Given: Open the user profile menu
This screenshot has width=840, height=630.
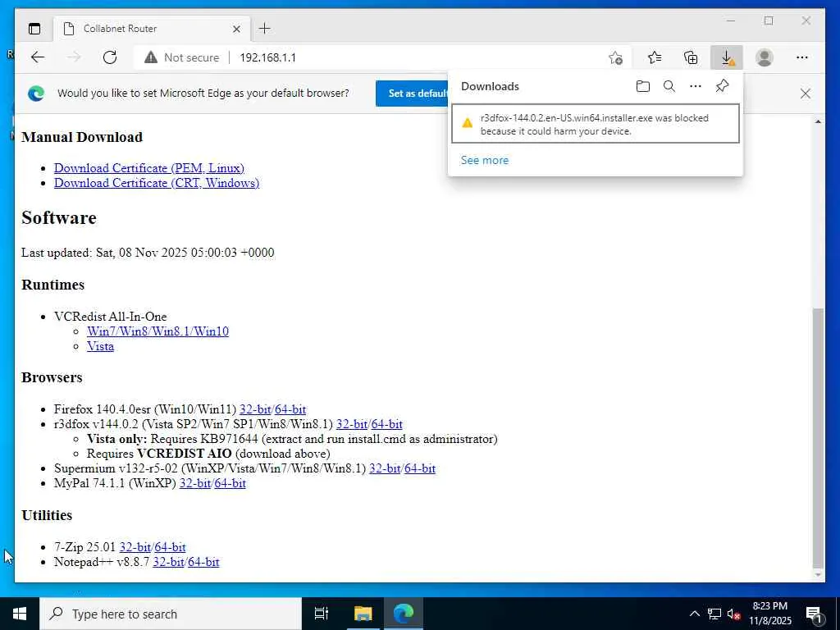Looking at the screenshot, I should 765,57.
